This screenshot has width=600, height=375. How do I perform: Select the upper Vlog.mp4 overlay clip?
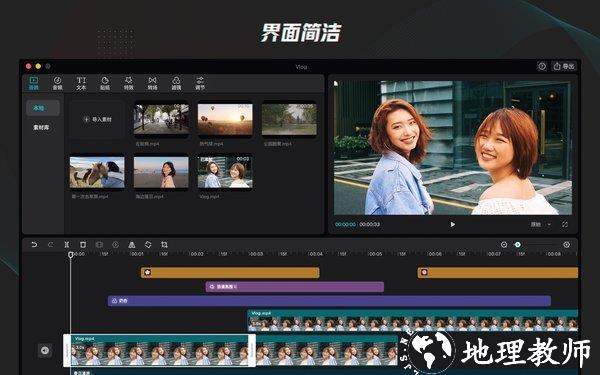pyautogui.click(x=412, y=321)
